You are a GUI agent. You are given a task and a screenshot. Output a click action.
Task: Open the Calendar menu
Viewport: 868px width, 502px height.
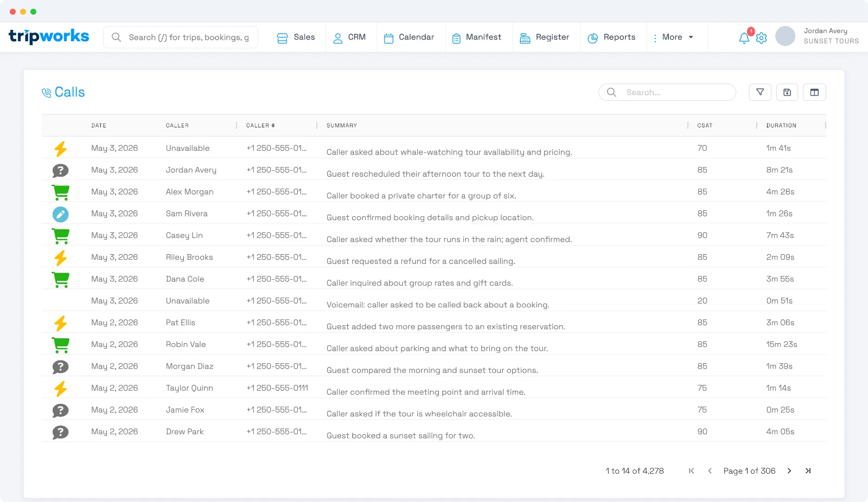(x=409, y=37)
